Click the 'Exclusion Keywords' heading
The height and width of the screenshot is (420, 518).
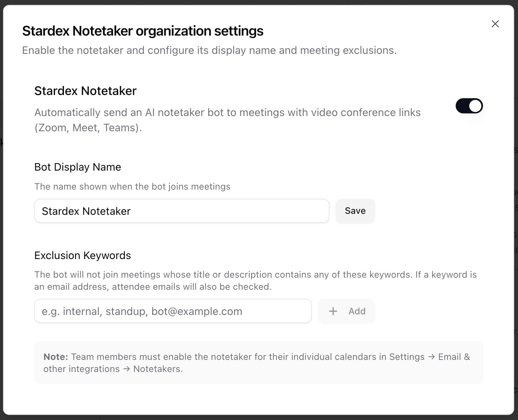click(x=83, y=256)
